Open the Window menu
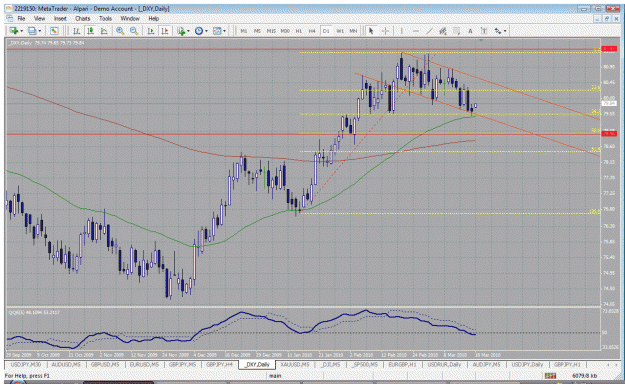This screenshot has height=384, width=625. tap(130, 18)
